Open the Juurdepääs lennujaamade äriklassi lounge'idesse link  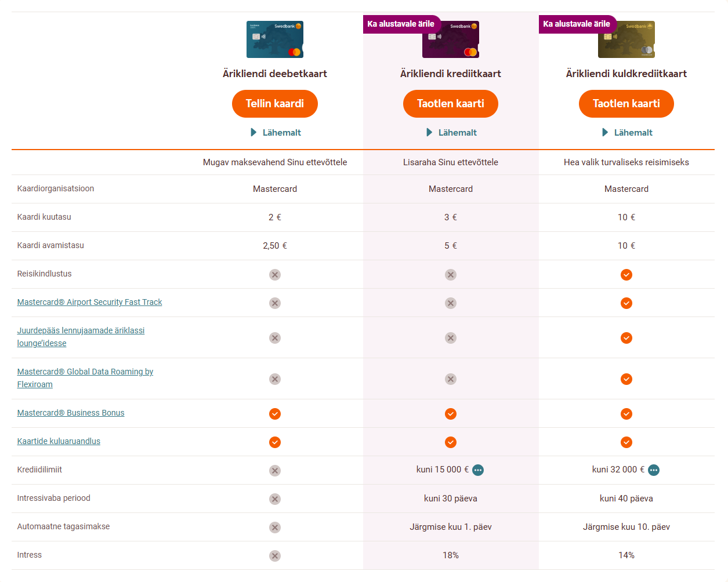(81, 330)
